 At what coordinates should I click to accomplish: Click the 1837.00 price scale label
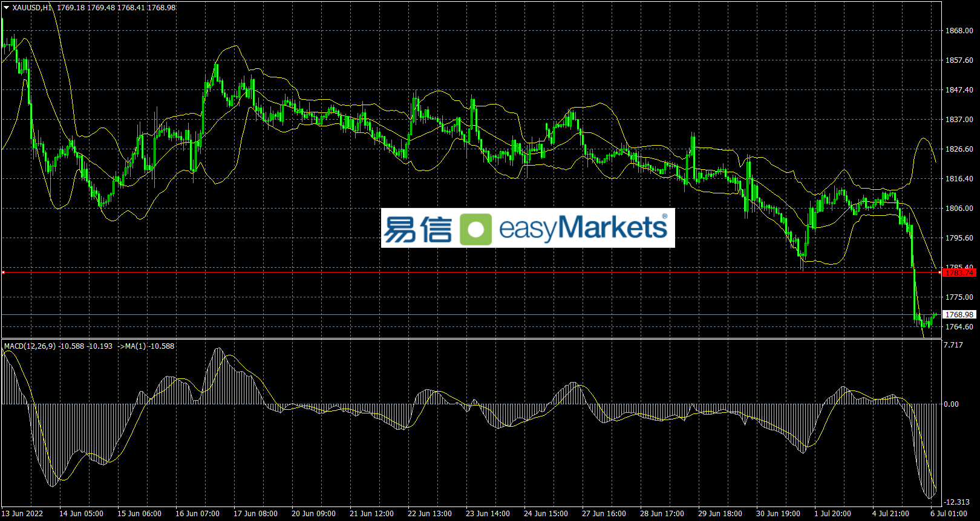959,120
